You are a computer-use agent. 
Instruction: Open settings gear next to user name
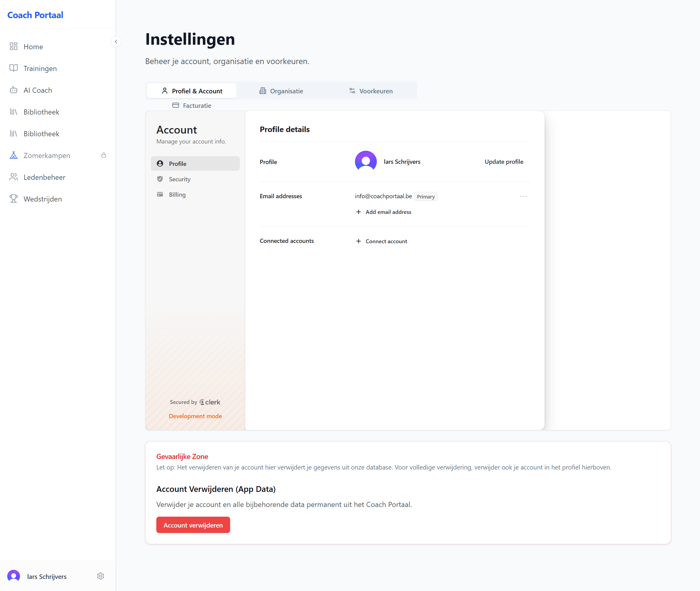101,576
